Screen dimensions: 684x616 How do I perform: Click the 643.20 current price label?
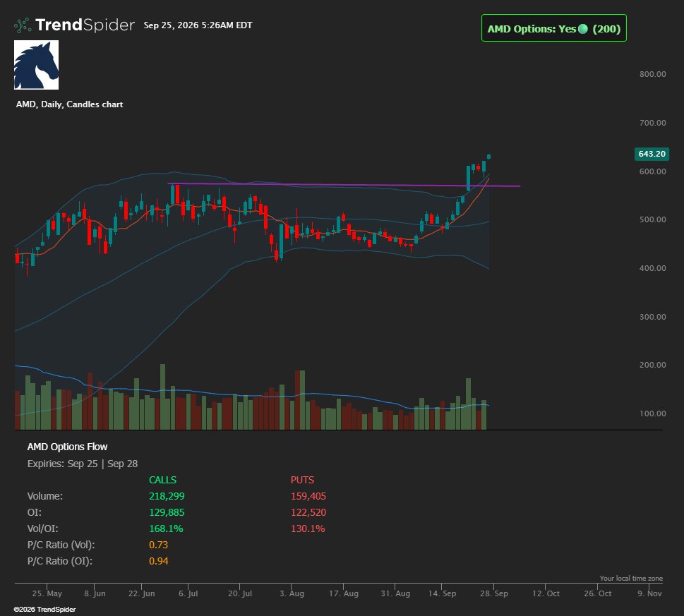coord(652,154)
